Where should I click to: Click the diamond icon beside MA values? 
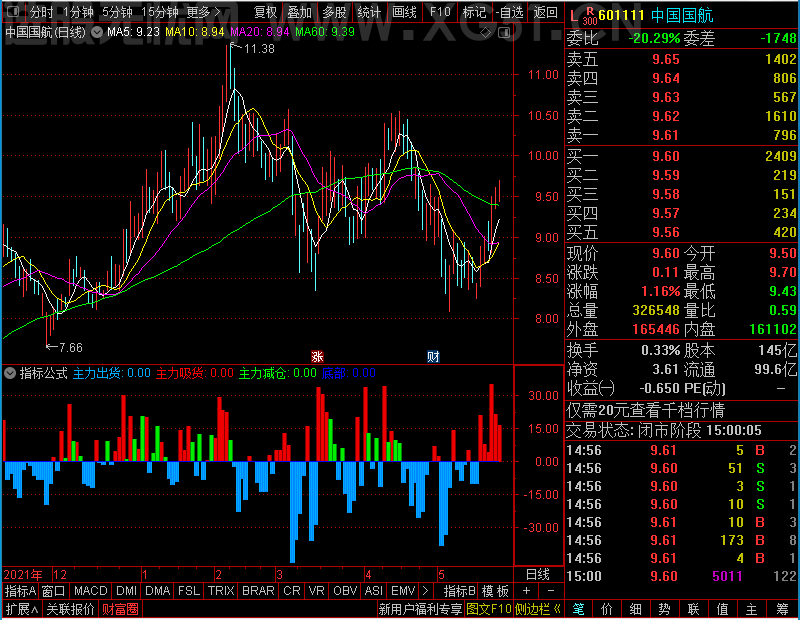[486, 33]
